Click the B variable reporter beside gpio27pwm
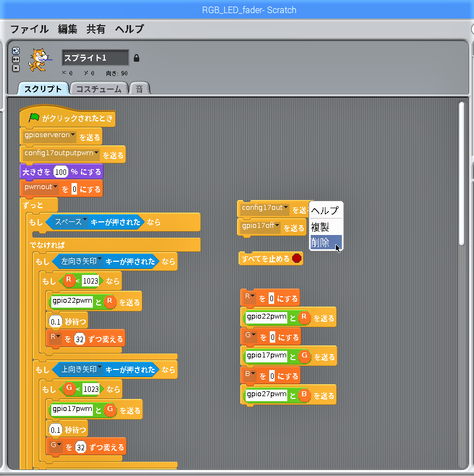Viewport: 474px width, 476px height. (304, 395)
